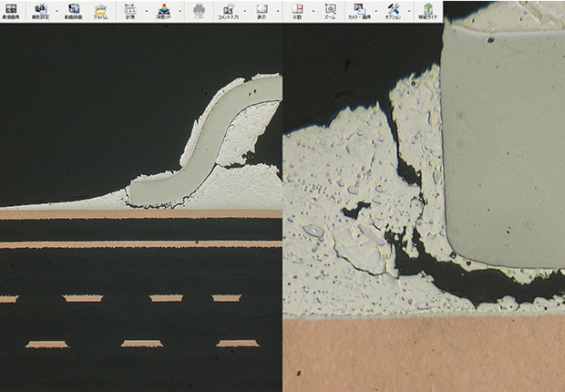Open the 補正設定 correction settings tool
This screenshot has height=392, width=565.
41,11
